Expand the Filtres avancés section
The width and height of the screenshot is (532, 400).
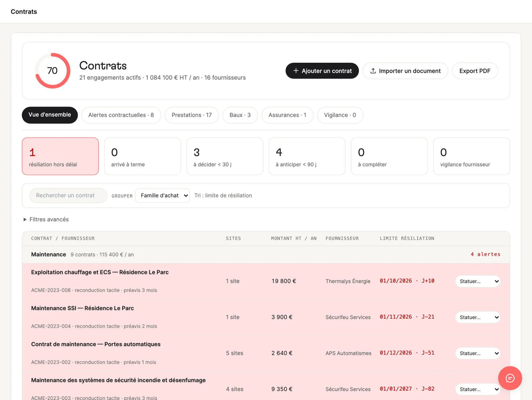click(46, 219)
